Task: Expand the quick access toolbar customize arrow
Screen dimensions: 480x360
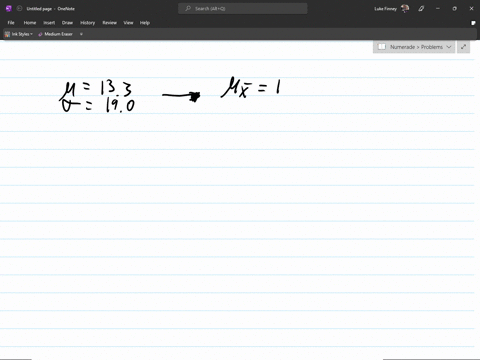Action: coord(81,34)
